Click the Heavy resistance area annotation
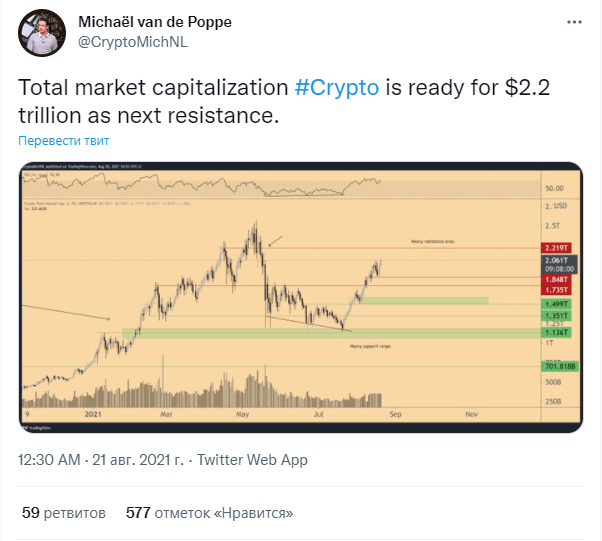Screen dimensions: 602x541 click(x=433, y=242)
